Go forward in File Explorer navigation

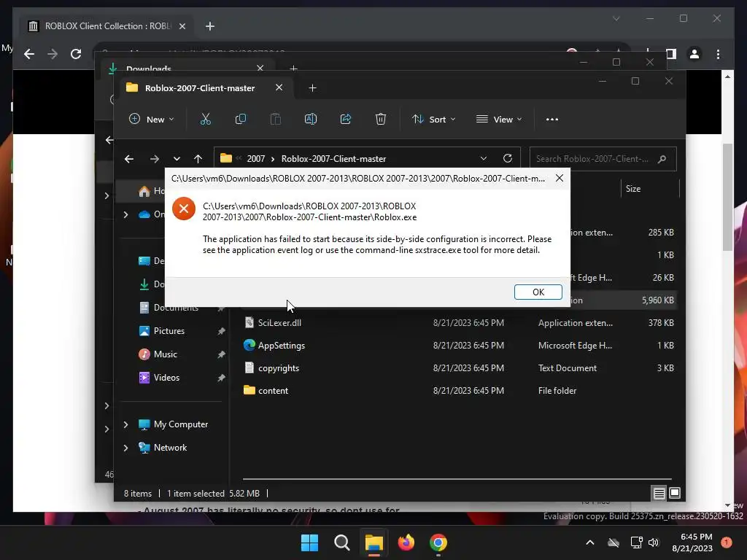(x=155, y=158)
